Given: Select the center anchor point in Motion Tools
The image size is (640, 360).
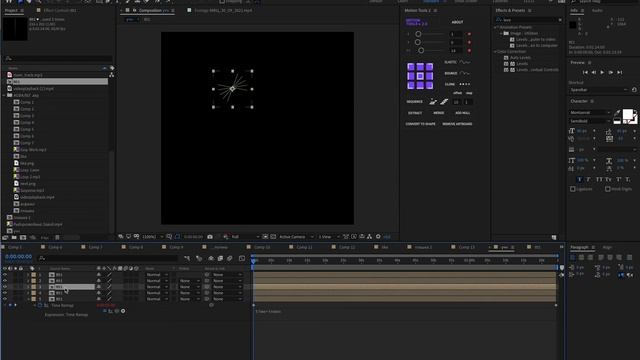Looking at the screenshot, I should pyautogui.click(x=420, y=76).
